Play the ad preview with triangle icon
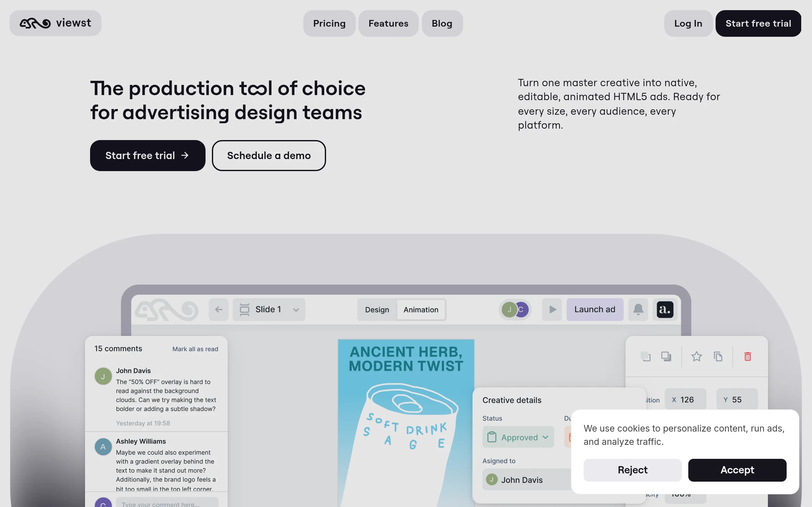 pos(552,310)
